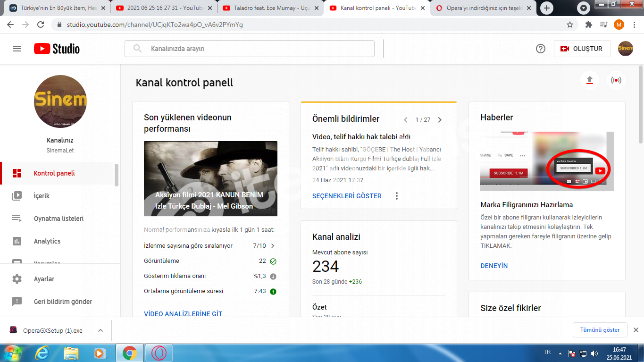Click the Kanalınızda arayın search field
The height and width of the screenshot is (362, 644).
(249, 49)
